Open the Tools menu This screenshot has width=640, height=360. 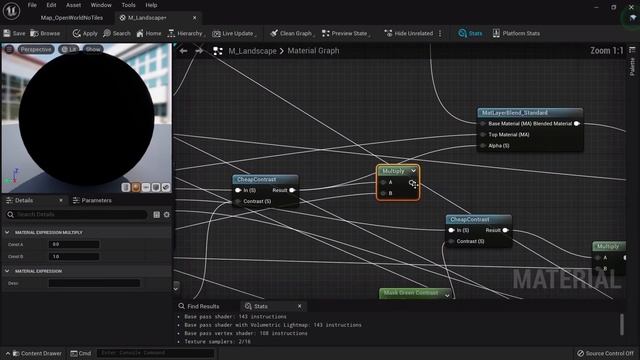pos(128,5)
